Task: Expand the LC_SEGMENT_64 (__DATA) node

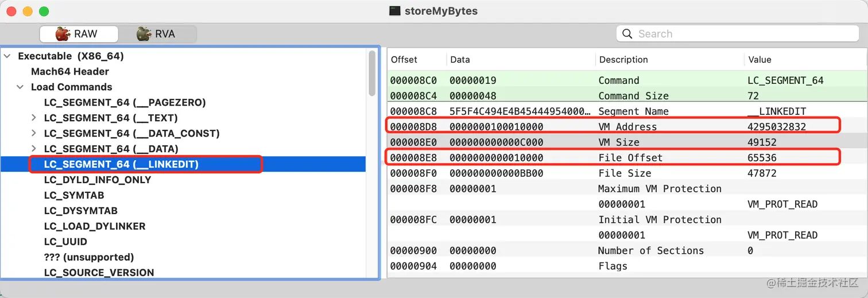Action: pyautogui.click(x=33, y=149)
